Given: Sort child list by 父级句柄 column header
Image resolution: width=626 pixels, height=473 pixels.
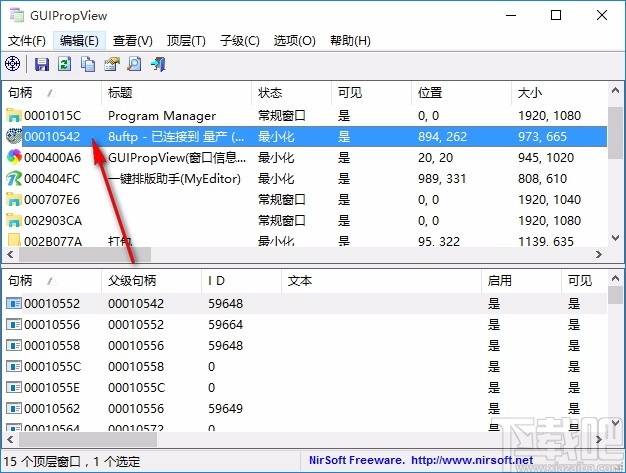Looking at the screenshot, I should click(152, 281).
